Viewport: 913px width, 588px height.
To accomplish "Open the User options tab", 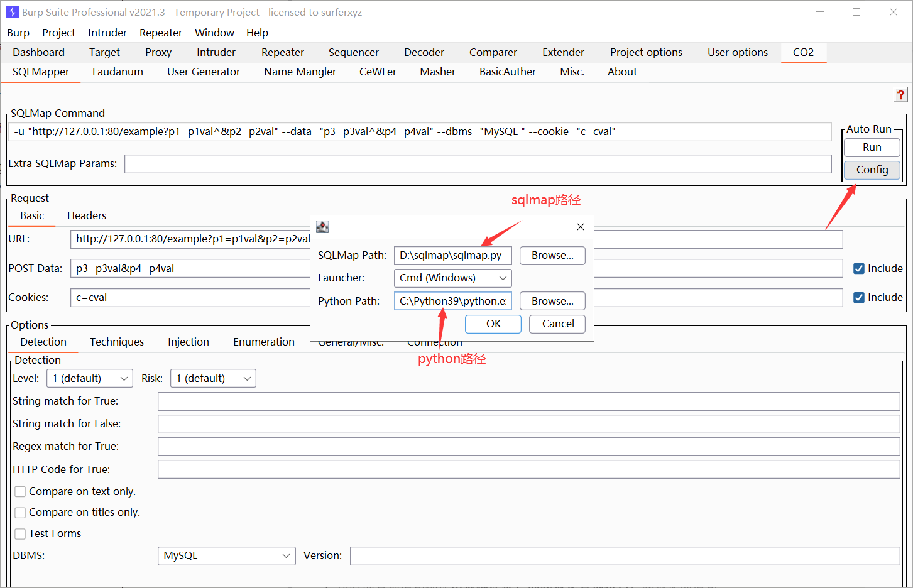I will (738, 52).
